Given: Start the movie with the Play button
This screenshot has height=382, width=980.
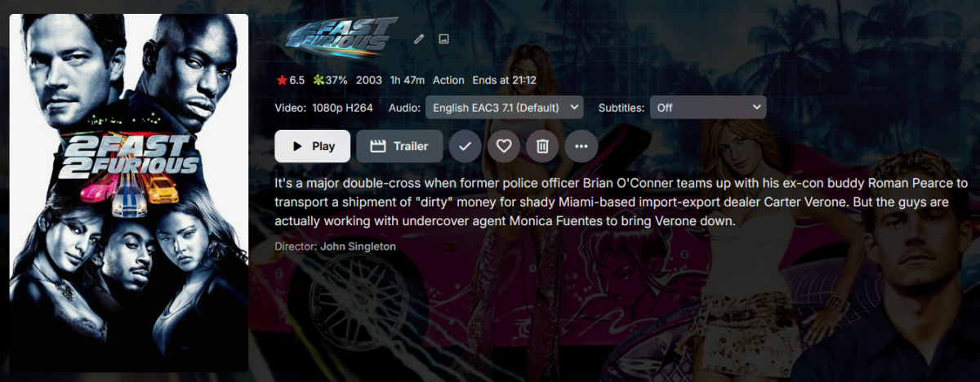Looking at the screenshot, I should 312,146.
